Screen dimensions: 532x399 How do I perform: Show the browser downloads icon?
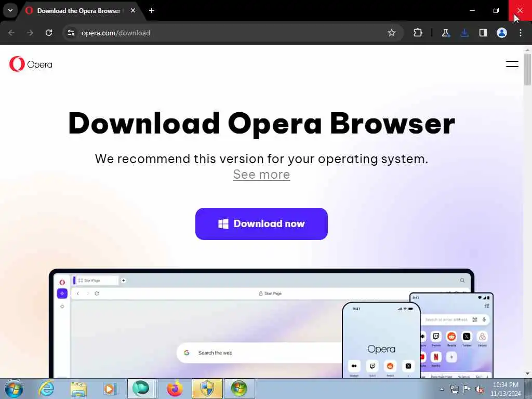click(x=464, y=33)
